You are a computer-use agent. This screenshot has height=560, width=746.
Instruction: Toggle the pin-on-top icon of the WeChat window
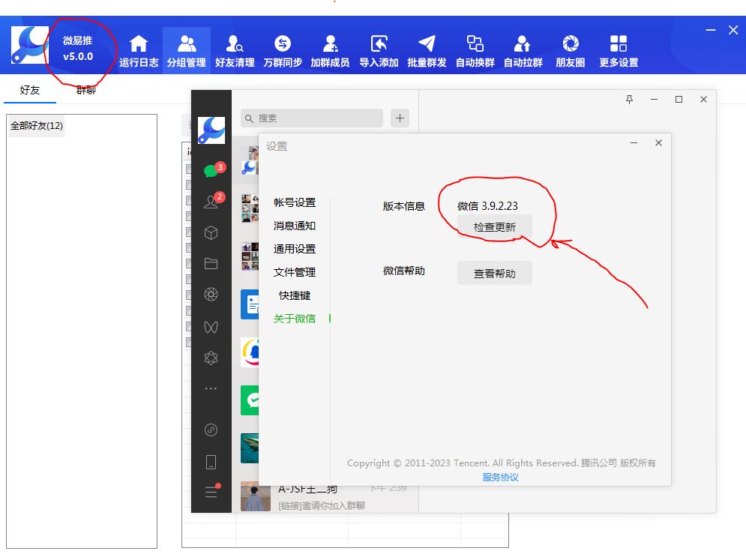point(628,99)
